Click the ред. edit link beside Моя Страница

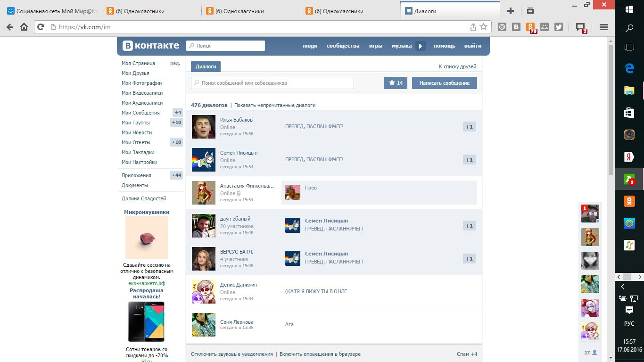pos(175,63)
